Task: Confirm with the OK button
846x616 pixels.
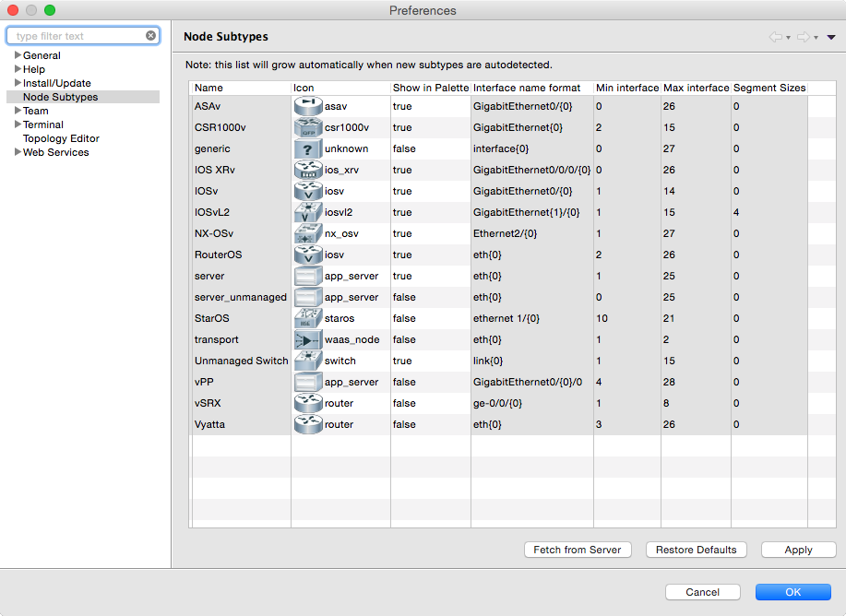Action: coord(793,592)
